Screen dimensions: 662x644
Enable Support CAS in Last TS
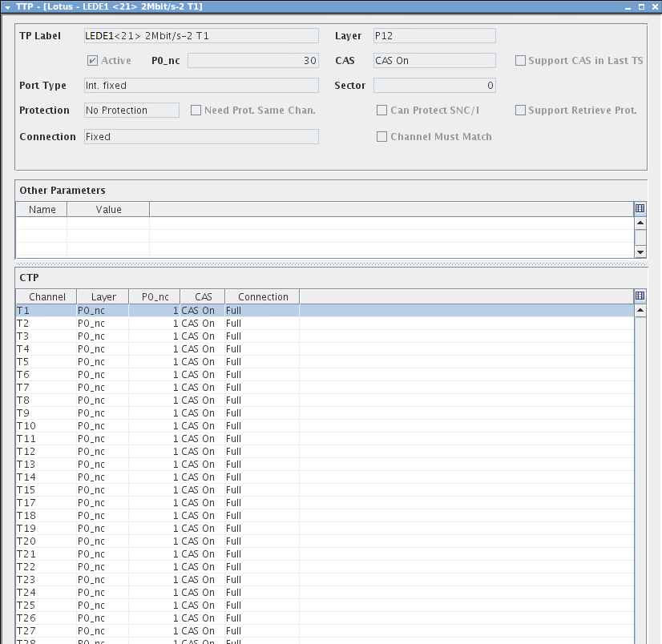pos(521,61)
